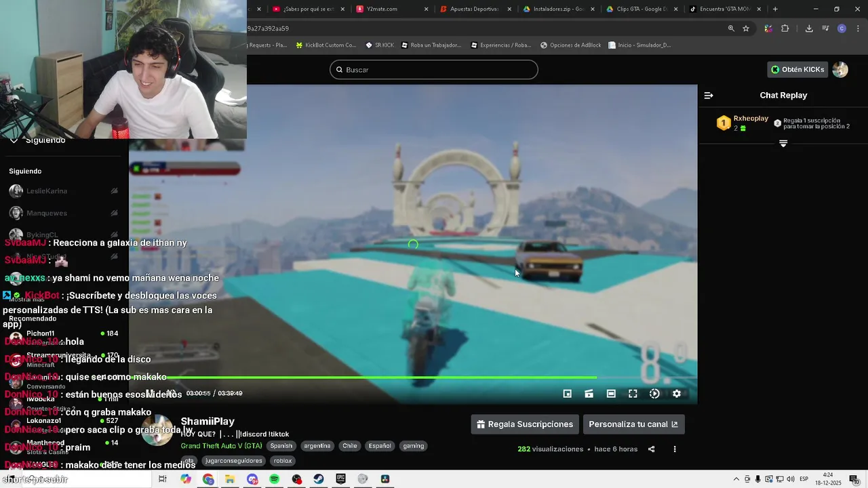The height and width of the screenshot is (488, 868).
Task: Open Spotify from the taskbar
Action: click(275, 479)
